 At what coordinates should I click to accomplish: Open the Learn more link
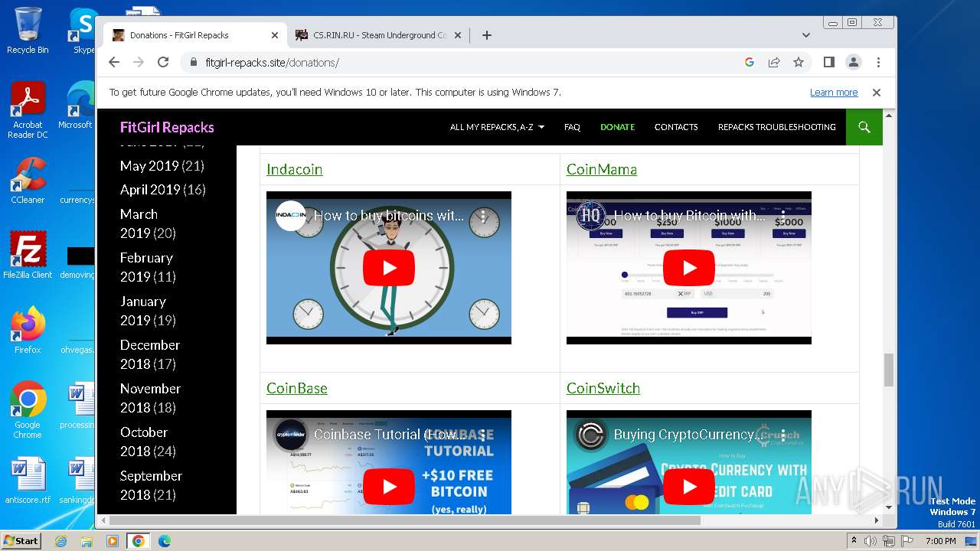coord(834,92)
